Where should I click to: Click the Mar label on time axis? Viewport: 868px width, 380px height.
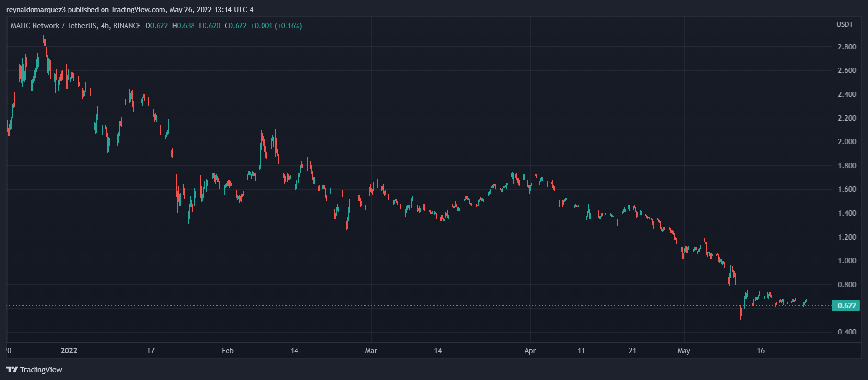click(x=371, y=351)
